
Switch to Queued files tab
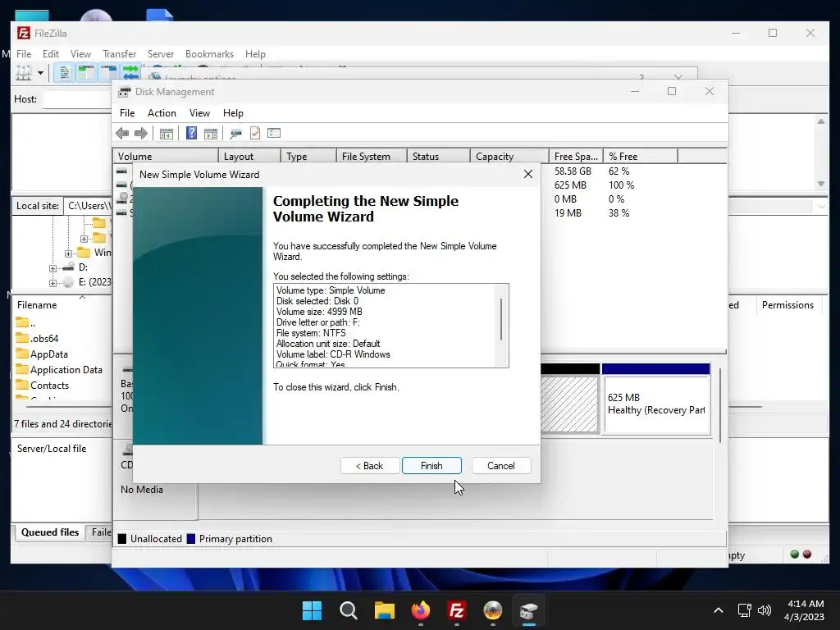click(x=50, y=532)
